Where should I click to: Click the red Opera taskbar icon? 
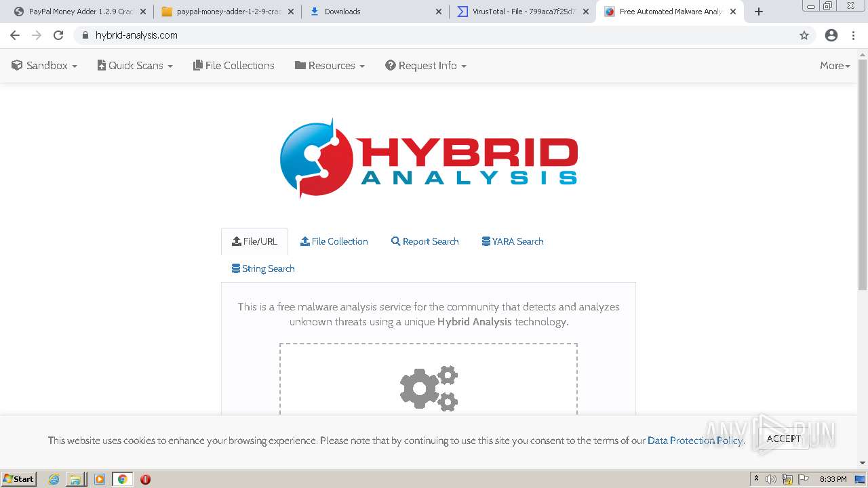(x=145, y=479)
